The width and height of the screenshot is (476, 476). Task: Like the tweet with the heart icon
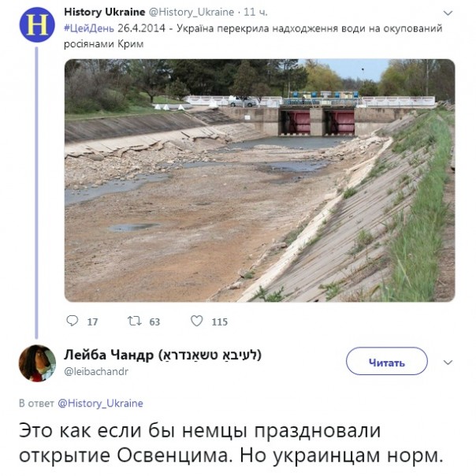[x=197, y=321]
